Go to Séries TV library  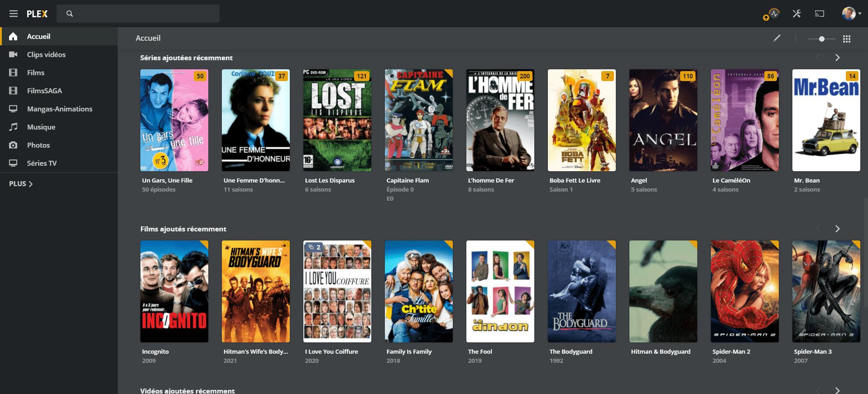[x=42, y=163]
